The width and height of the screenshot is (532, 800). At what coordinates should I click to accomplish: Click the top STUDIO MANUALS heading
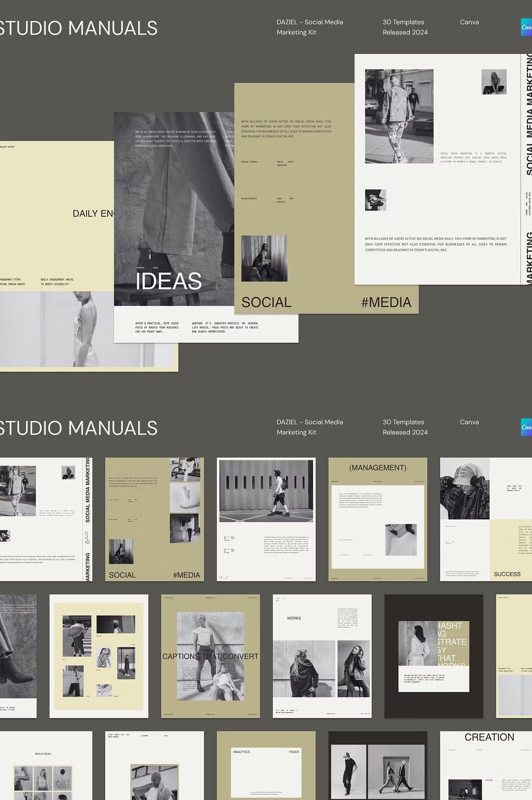(78, 28)
